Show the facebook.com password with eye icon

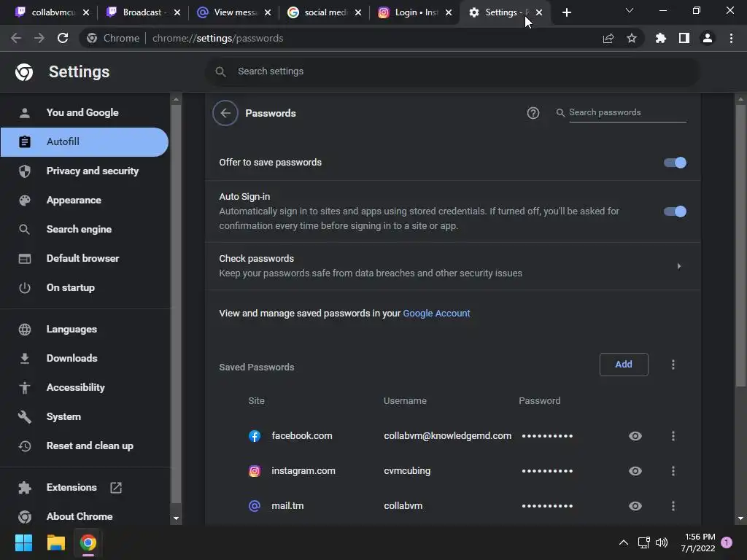(635, 436)
